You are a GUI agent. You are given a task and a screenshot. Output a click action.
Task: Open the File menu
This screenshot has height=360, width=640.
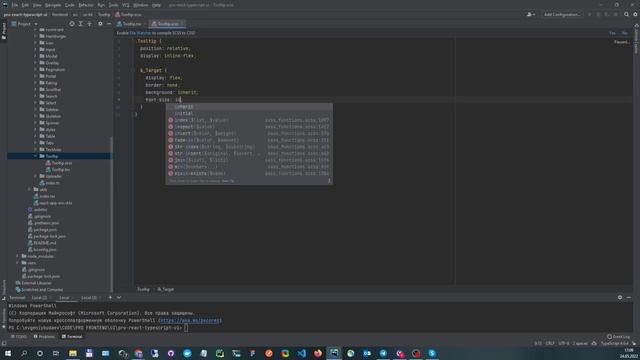[15, 5]
